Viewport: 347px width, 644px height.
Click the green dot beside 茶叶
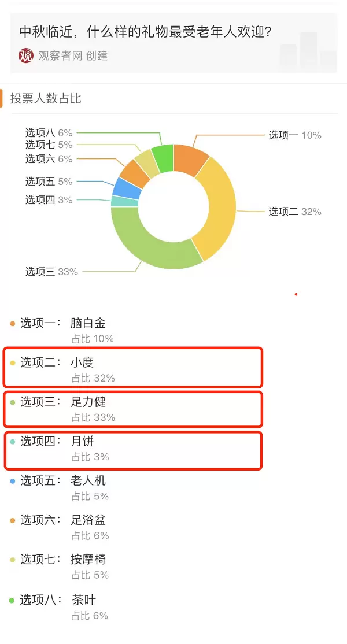(13, 600)
